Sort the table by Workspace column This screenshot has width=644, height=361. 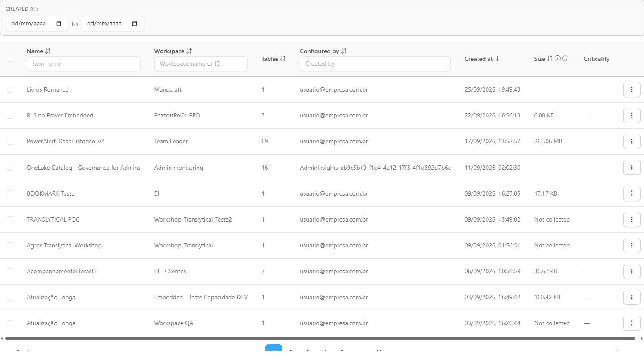(189, 51)
